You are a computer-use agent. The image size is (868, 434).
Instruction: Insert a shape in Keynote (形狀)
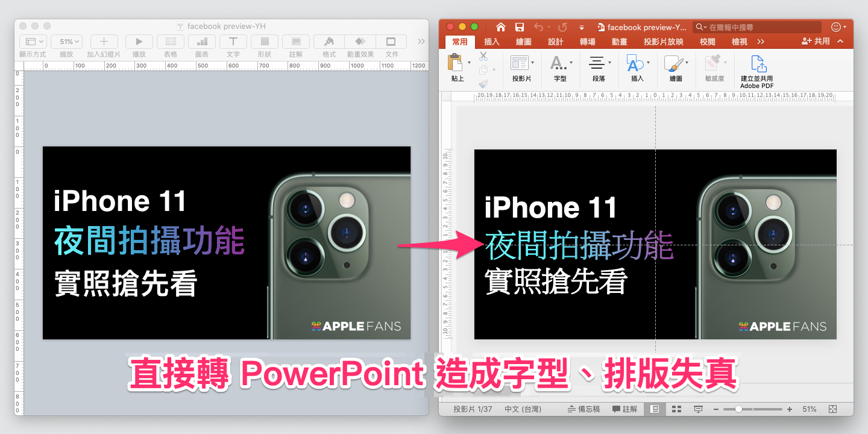tap(265, 42)
